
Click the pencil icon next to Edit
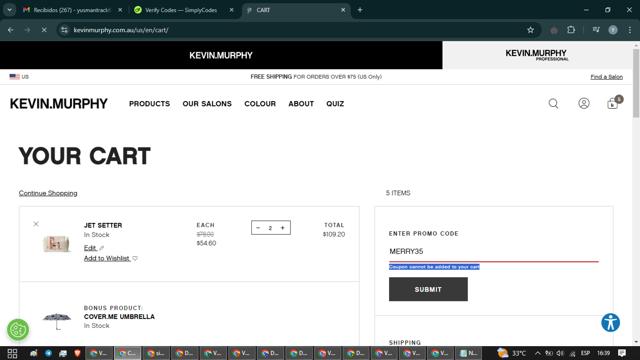coord(102,248)
